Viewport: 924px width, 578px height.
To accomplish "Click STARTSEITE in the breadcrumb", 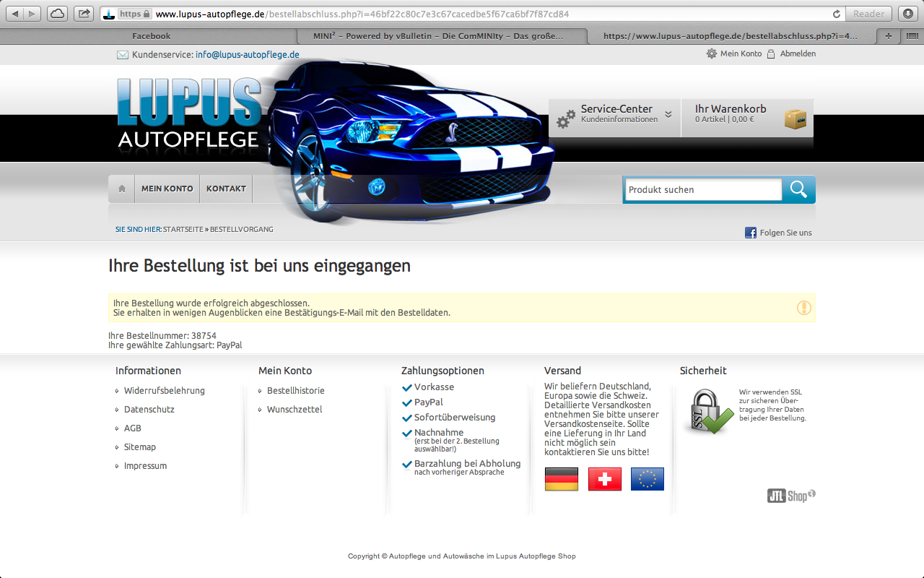I will [183, 230].
